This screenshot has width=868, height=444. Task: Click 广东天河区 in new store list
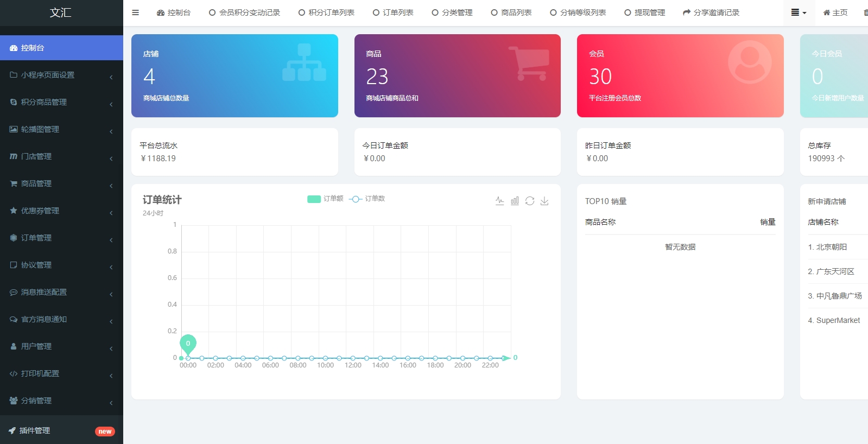click(x=835, y=271)
